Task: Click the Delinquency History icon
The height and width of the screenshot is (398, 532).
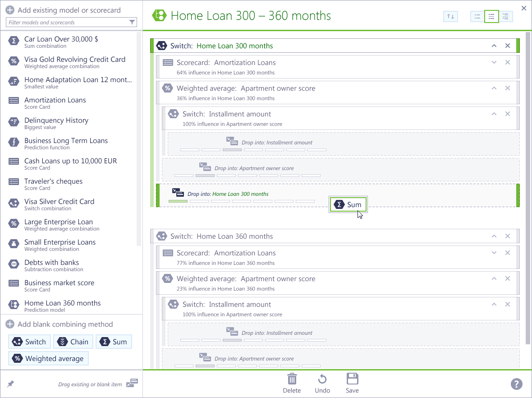Action: click(14, 122)
